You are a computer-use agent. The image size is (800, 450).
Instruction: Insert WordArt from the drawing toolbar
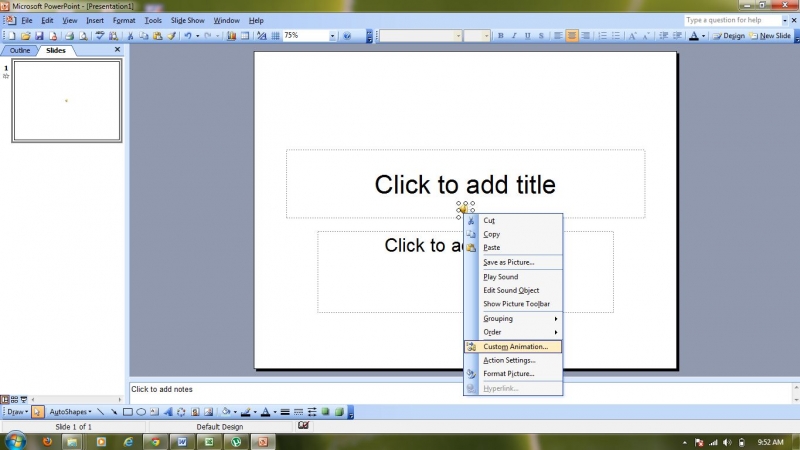point(168,412)
